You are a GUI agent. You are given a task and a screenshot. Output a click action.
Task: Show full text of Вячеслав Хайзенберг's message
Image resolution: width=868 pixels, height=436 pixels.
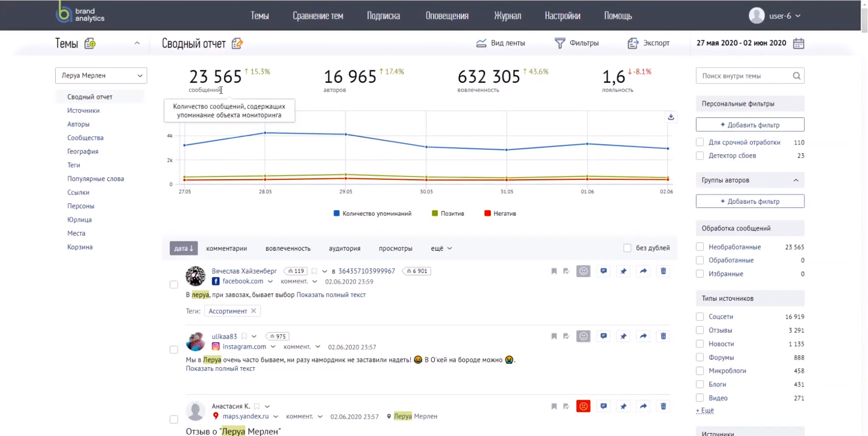point(331,295)
